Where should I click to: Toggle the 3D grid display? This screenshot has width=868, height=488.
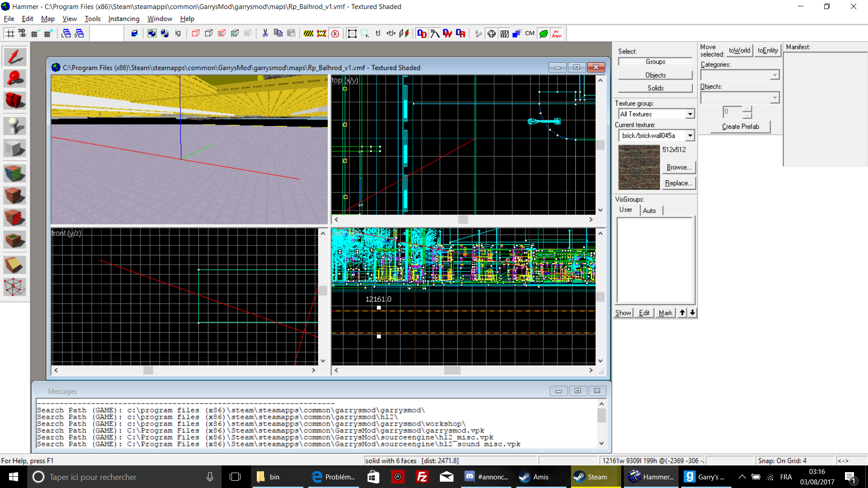pos(22,33)
